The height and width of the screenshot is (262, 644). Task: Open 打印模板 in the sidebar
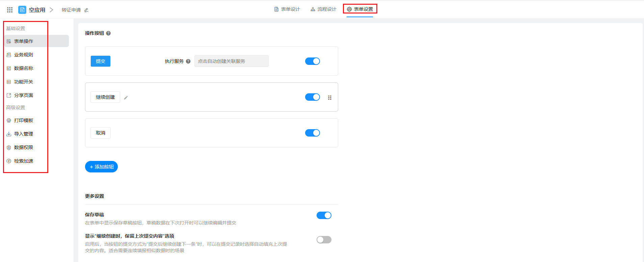[x=23, y=120]
